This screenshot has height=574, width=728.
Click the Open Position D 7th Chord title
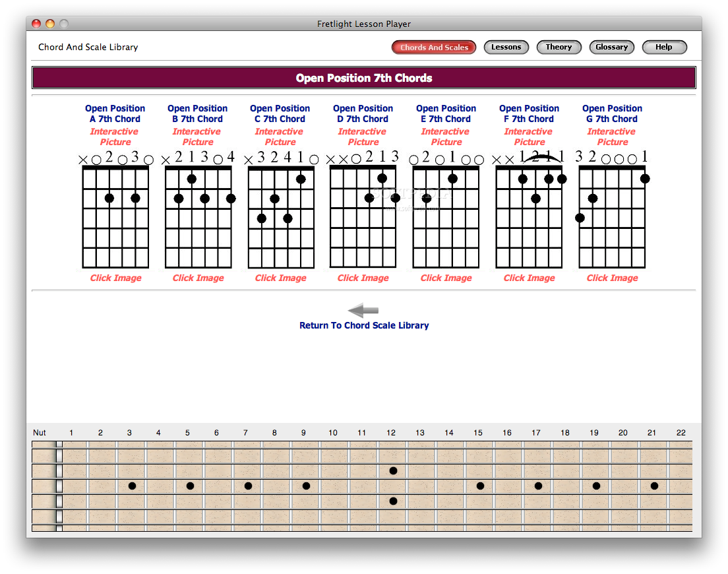pos(363,113)
